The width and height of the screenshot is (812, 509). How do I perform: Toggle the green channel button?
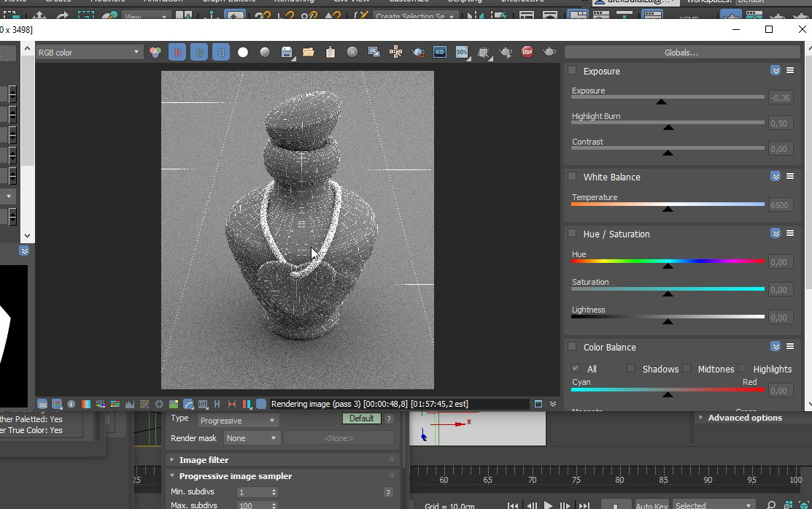click(199, 53)
